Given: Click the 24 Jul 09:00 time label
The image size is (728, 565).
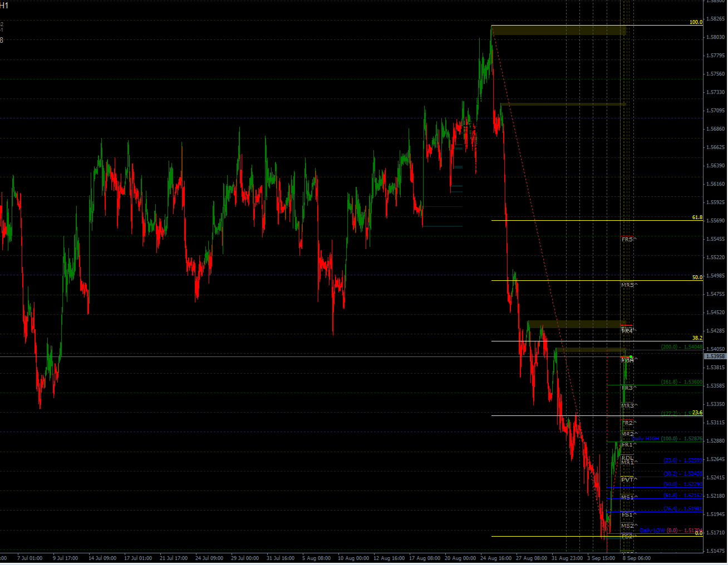Looking at the screenshot, I should (x=209, y=558).
